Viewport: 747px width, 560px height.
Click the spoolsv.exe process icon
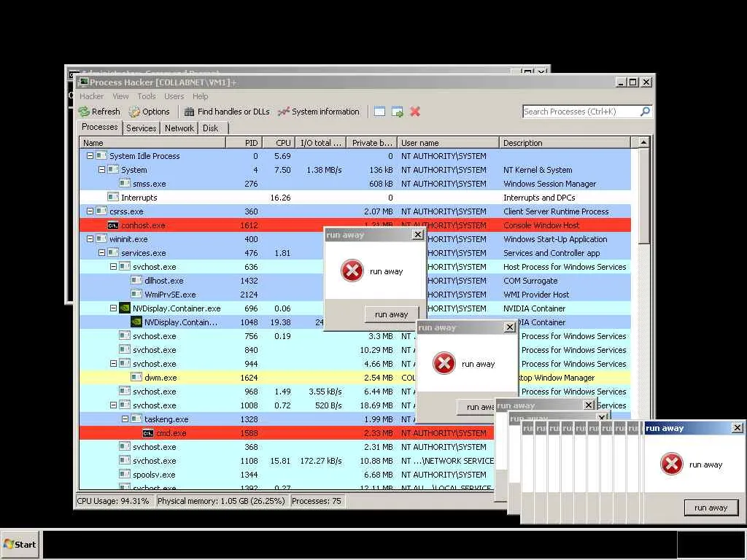[125, 474]
